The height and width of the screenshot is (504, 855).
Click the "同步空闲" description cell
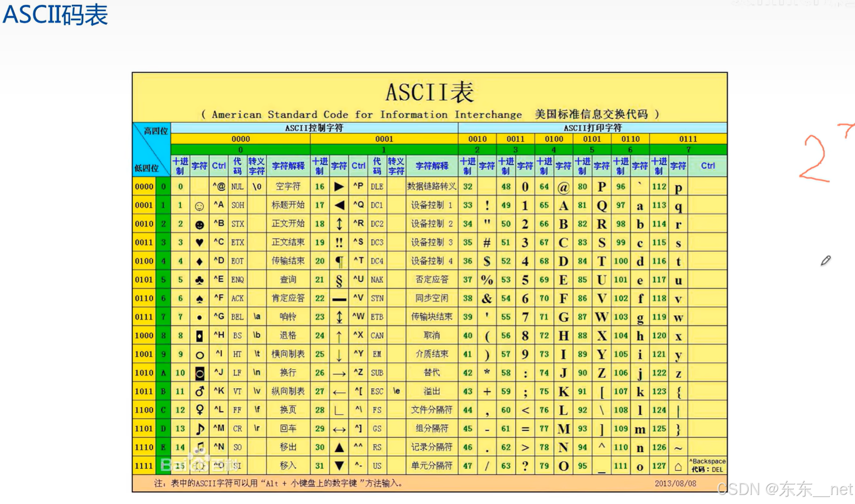pyautogui.click(x=431, y=298)
